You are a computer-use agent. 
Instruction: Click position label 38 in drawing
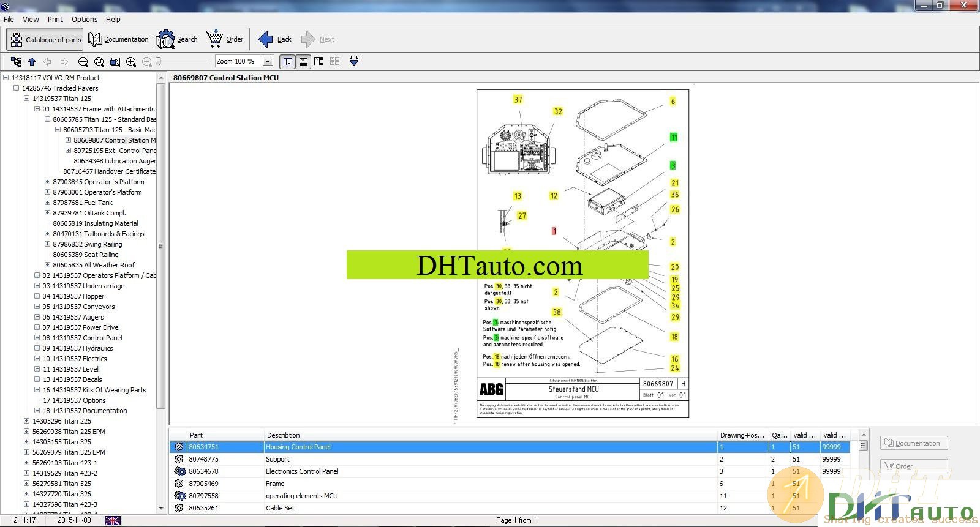coord(557,312)
